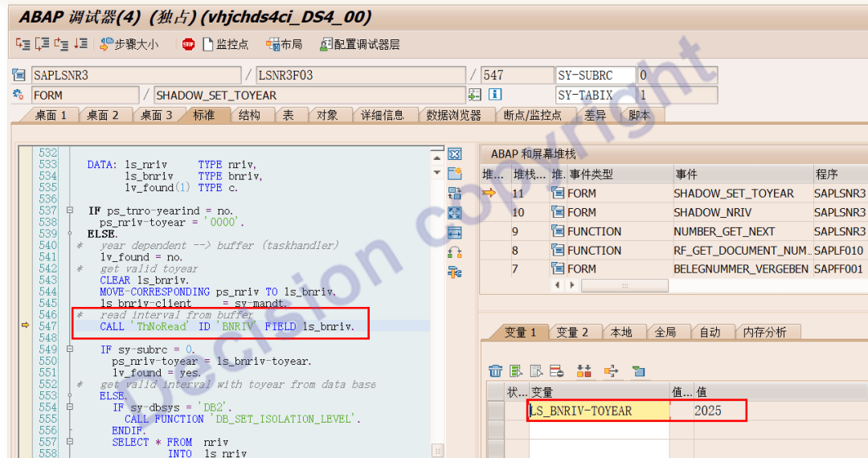Click the 布局 layout button
This screenshot has height=458, width=868.
tap(283, 44)
